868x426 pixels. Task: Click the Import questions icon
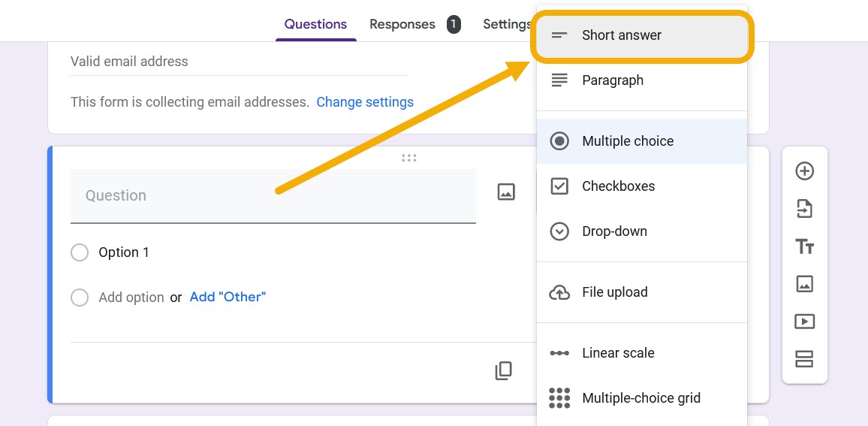pos(804,209)
